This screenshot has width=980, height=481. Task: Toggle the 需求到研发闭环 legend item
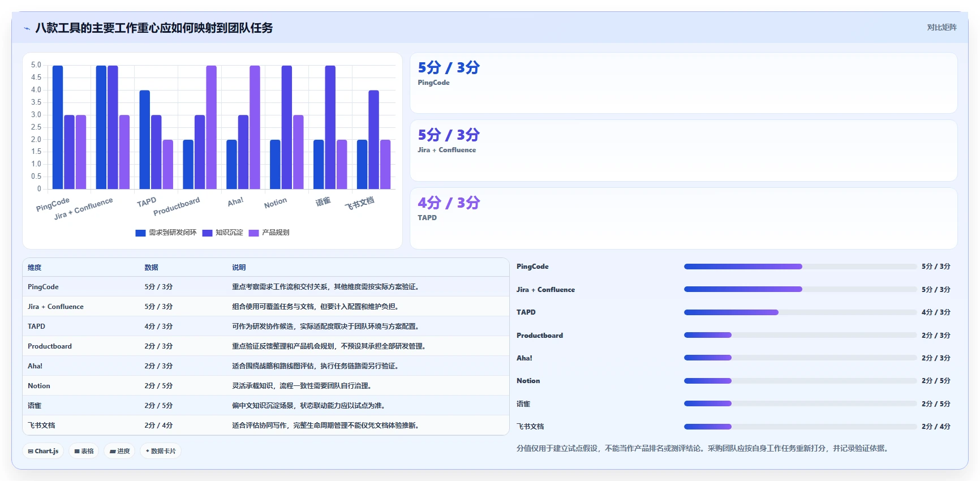tap(166, 233)
